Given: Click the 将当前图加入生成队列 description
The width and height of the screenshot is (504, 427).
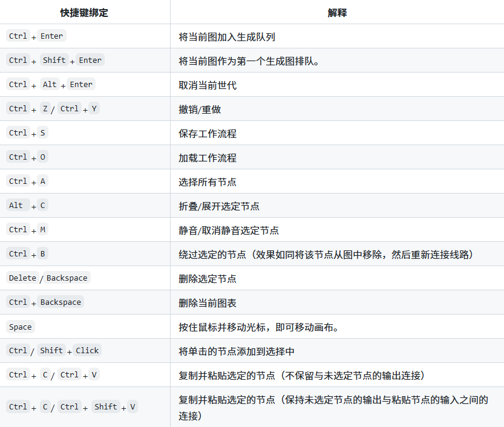Looking at the screenshot, I should (227, 37).
